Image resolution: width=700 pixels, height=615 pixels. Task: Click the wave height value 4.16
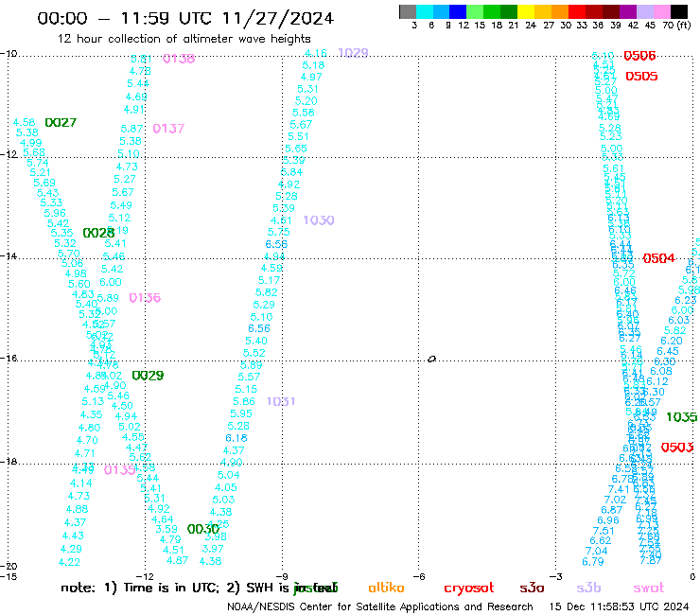(x=316, y=53)
